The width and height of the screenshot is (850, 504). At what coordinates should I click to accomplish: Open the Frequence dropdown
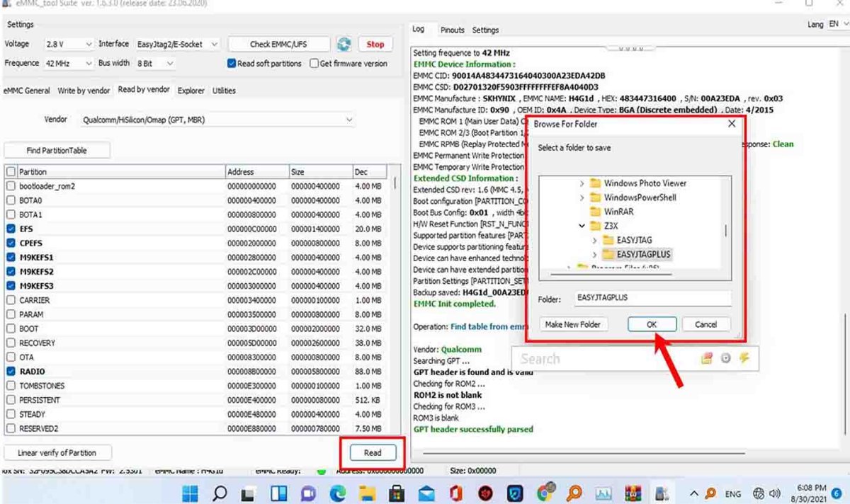(x=68, y=63)
